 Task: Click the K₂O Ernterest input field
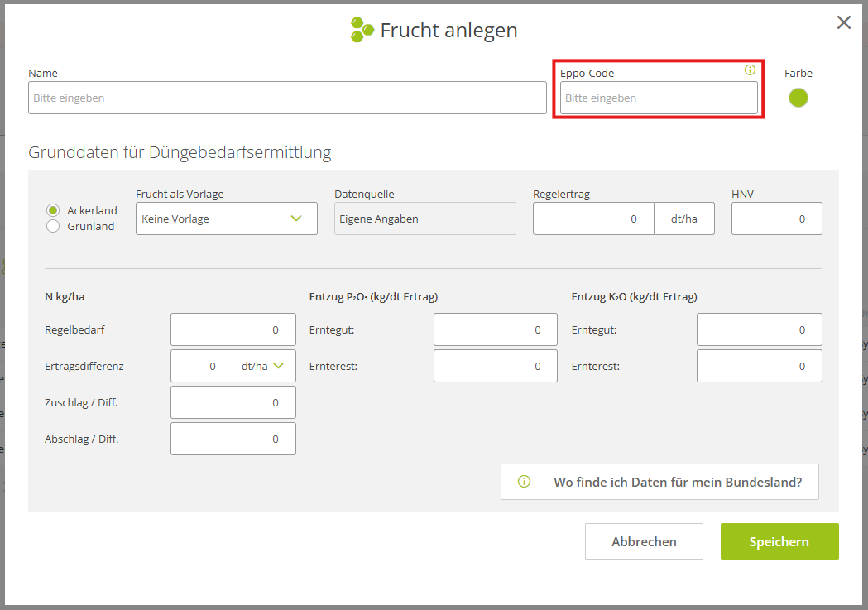[x=759, y=366]
